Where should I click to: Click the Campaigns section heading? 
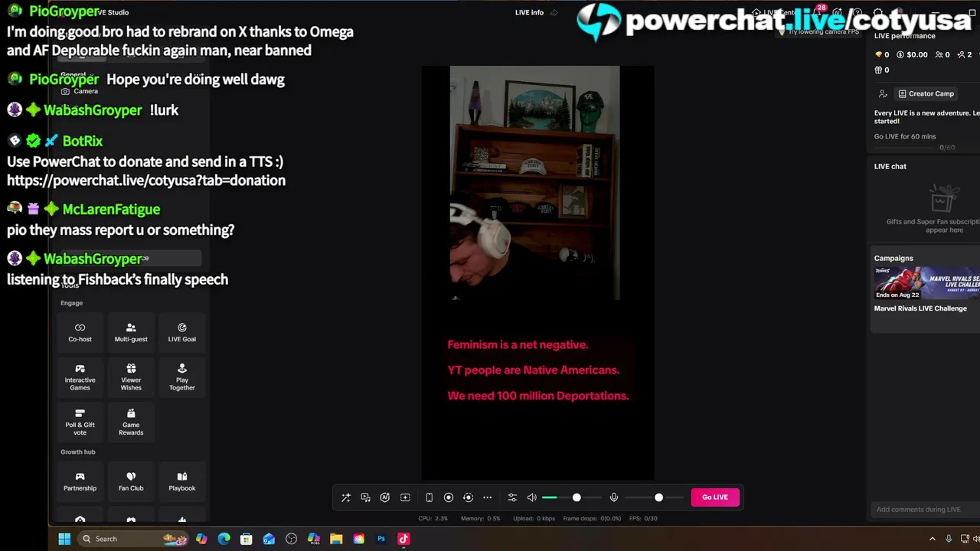893,258
